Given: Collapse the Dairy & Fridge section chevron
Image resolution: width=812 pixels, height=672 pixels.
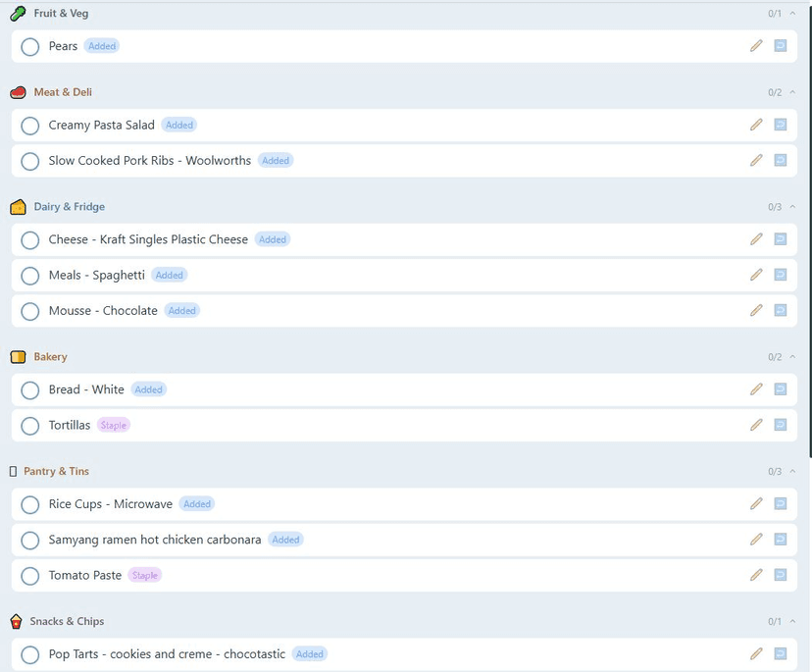Looking at the screenshot, I should [792, 207].
